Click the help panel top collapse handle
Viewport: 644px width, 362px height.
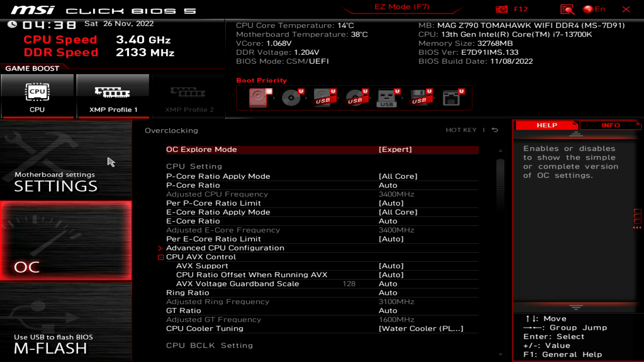click(x=576, y=134)
